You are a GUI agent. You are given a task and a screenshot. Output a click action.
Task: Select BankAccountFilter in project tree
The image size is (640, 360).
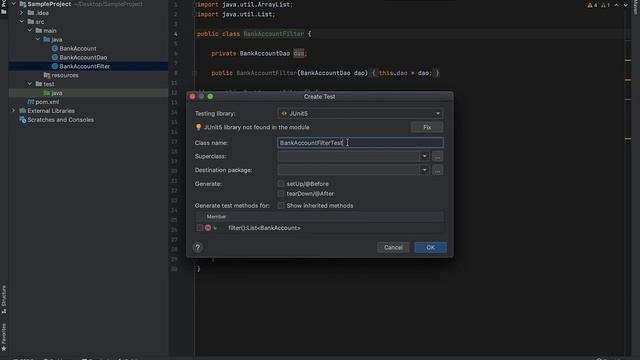(x=84, y=66)
